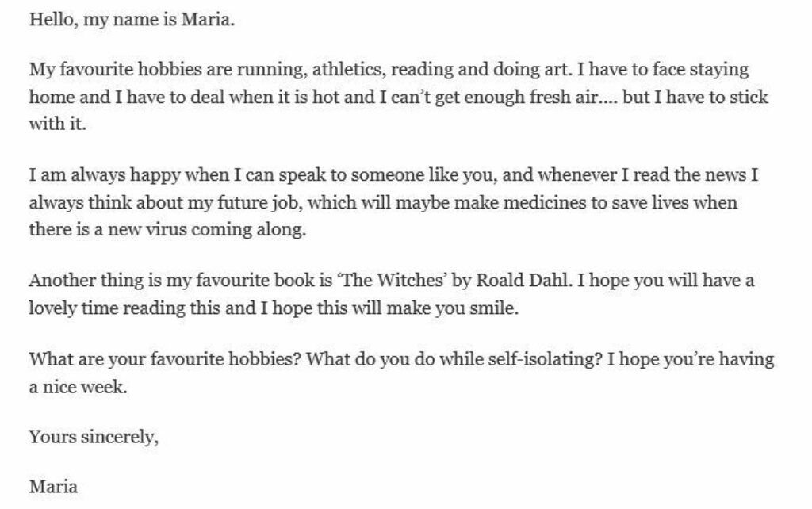
Task: Click the word 'lovely' in fourth paragraph
Action: point(53,308)
